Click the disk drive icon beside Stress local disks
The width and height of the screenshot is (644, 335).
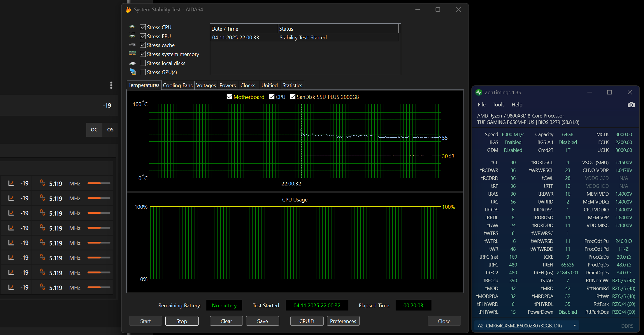132,63
